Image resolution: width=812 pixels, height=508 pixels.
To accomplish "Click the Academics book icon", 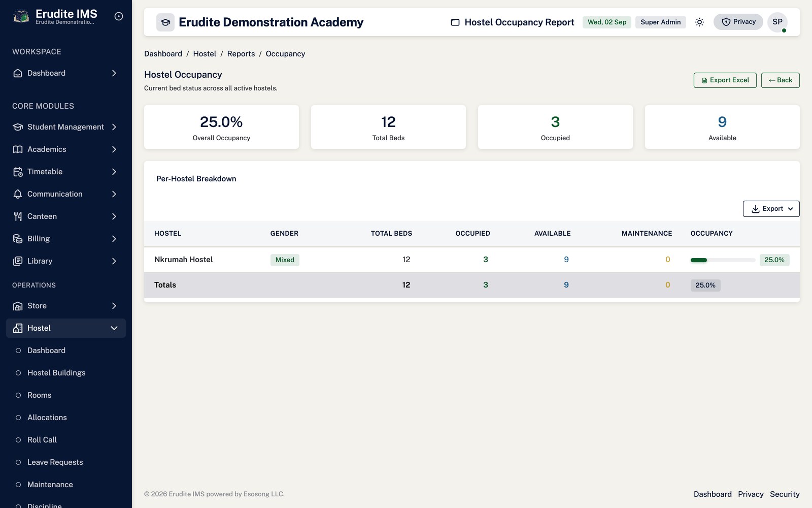I will (x=18, y=149).
